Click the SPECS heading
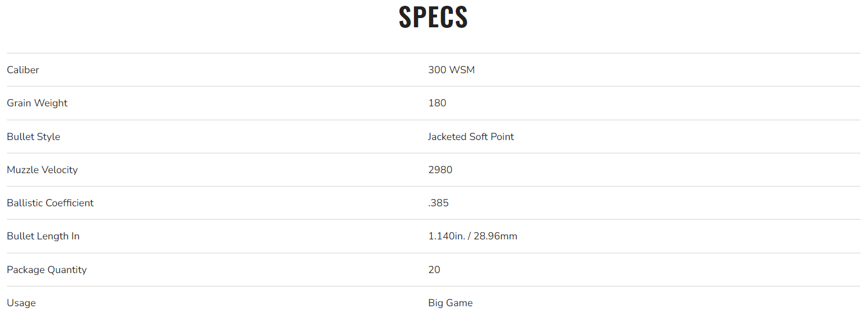The height and width of the screenshot is (312, 868). pos(433,17)
